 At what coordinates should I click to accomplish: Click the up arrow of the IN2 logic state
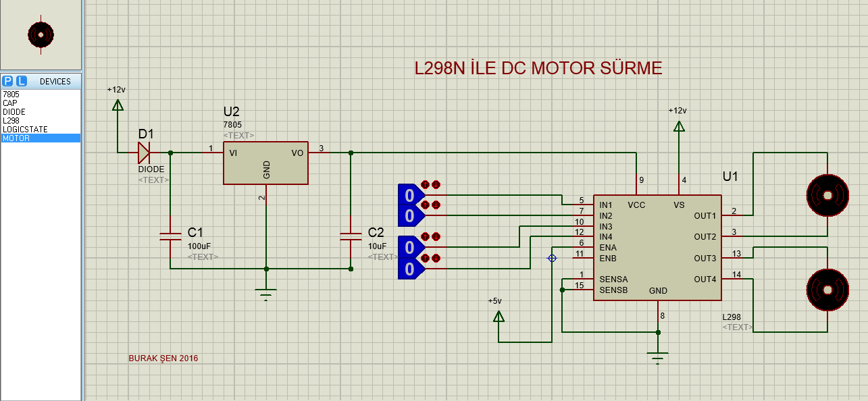(426, 204)
